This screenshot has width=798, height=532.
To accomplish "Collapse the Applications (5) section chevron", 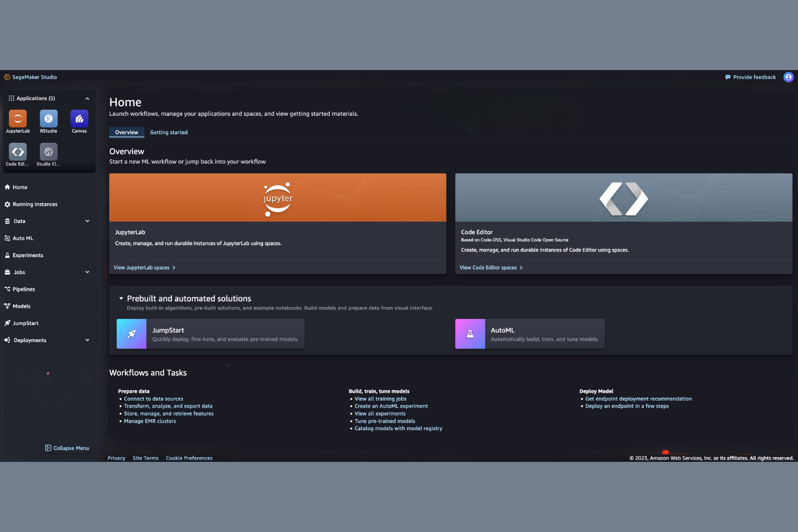I will pyautogui.click(x=87, y=98).
